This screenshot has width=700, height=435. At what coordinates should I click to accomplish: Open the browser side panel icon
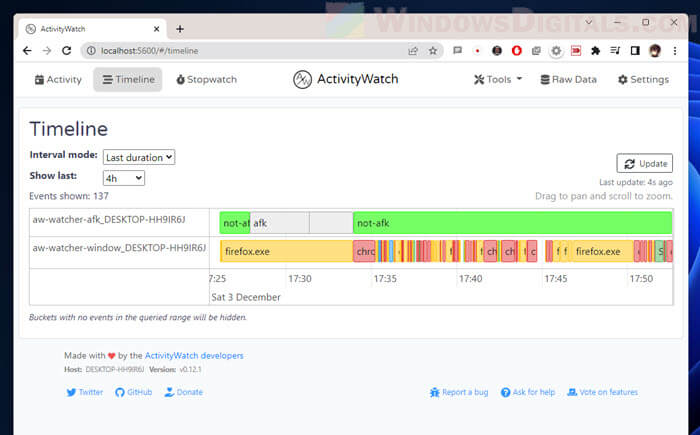(635, 51)
